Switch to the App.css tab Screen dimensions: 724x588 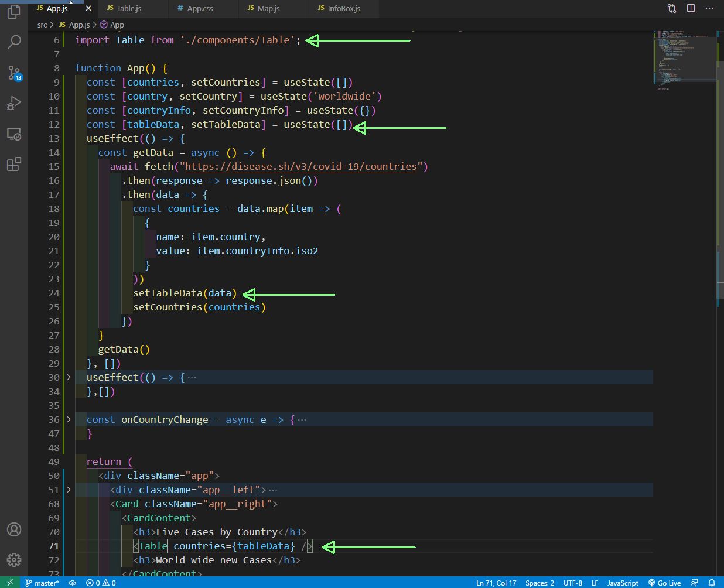point(204,8)
